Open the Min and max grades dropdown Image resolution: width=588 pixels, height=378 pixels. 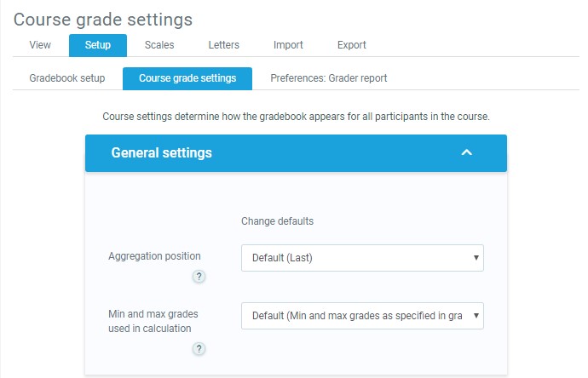pyautogui.click(x=362, y=316)
